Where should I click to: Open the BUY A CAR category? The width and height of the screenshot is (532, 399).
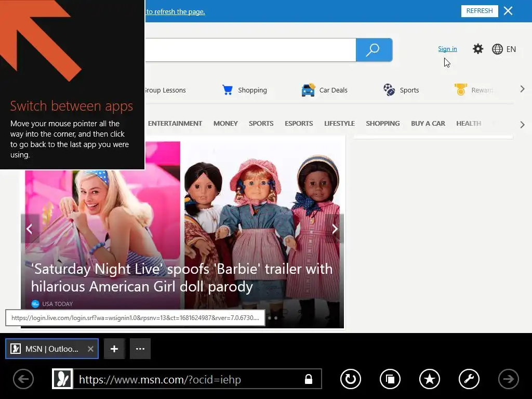(x=428, y=124)
